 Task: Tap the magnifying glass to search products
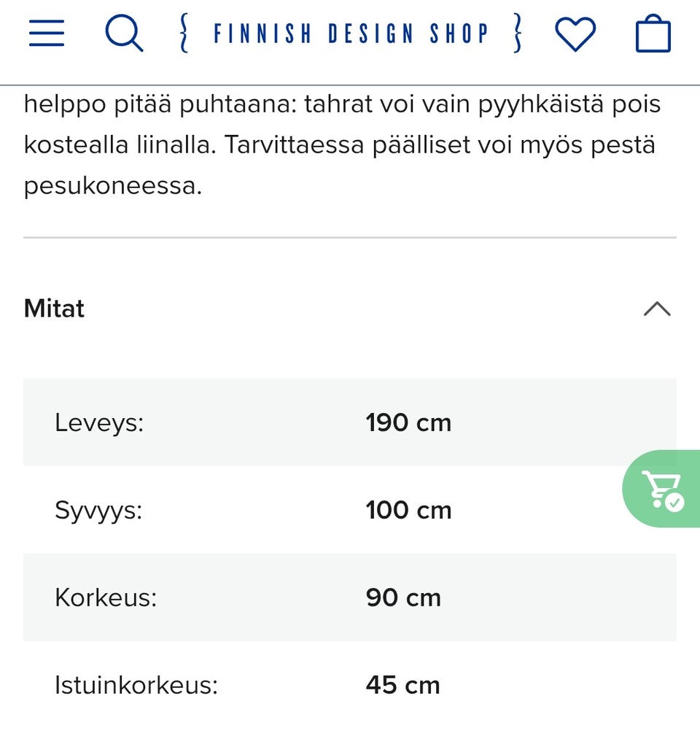[x=124, y=32]
